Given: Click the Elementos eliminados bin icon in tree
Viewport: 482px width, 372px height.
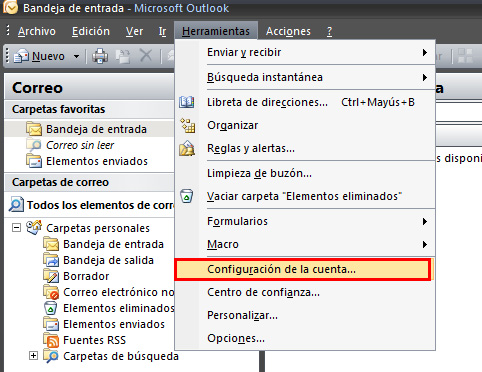Looking at the screenshot, I should pyautogui.click(x=51, y=308).
